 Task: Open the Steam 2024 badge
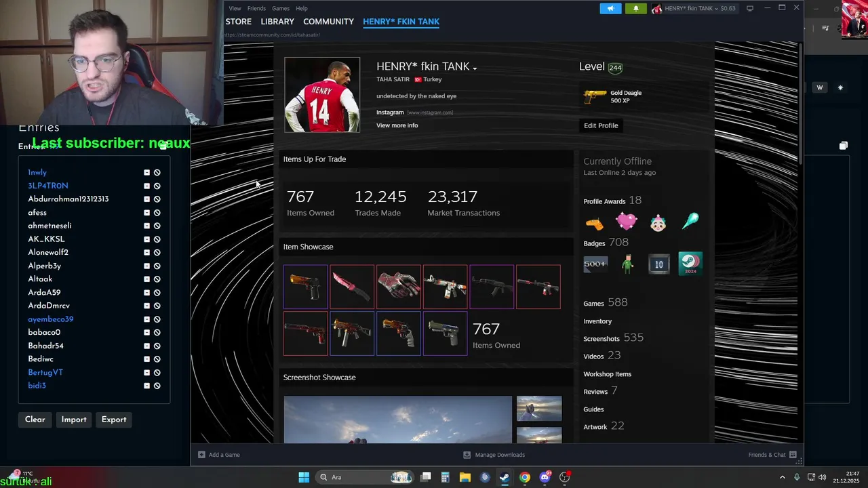point(690,263)
